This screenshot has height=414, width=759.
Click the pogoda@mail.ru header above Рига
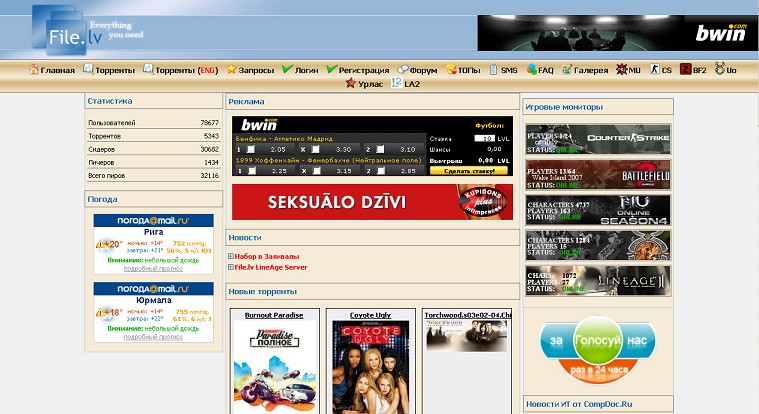[153, 220]
